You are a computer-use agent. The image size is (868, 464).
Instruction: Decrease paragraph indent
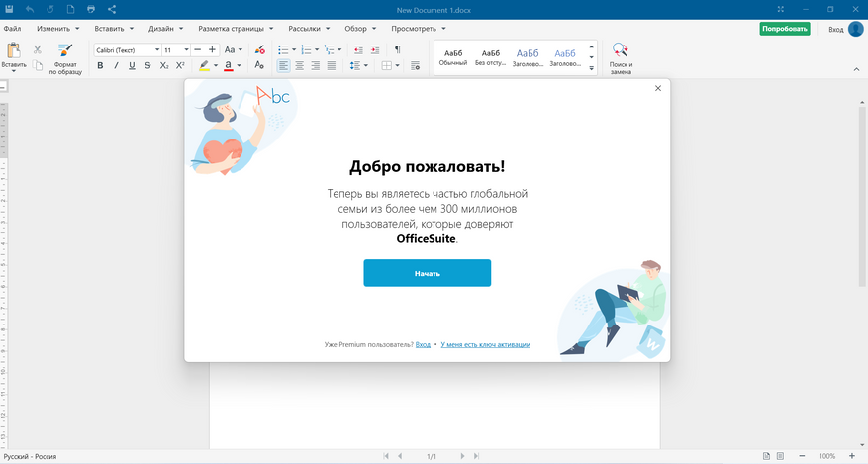click(x=358, y=49)
